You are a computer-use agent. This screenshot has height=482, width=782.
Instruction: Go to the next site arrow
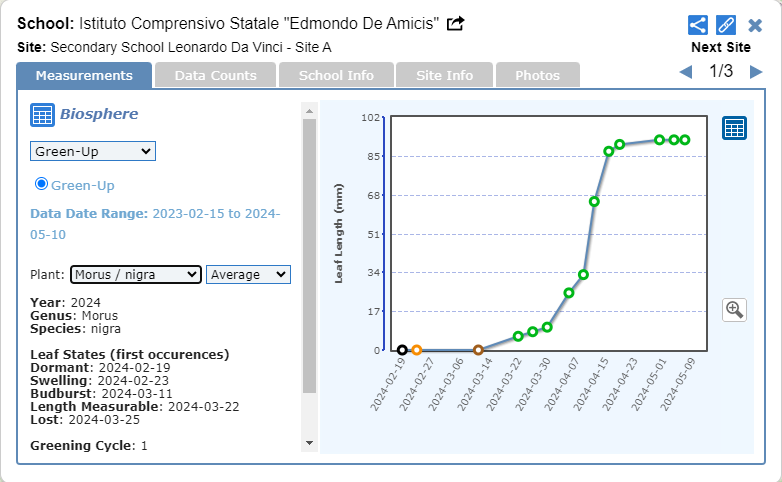(x=756, y=72)
